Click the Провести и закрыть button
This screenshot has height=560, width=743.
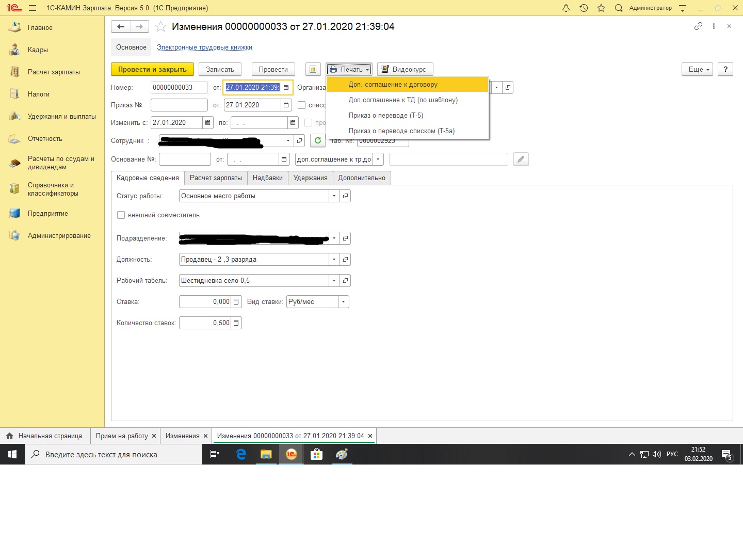[152, 70]
